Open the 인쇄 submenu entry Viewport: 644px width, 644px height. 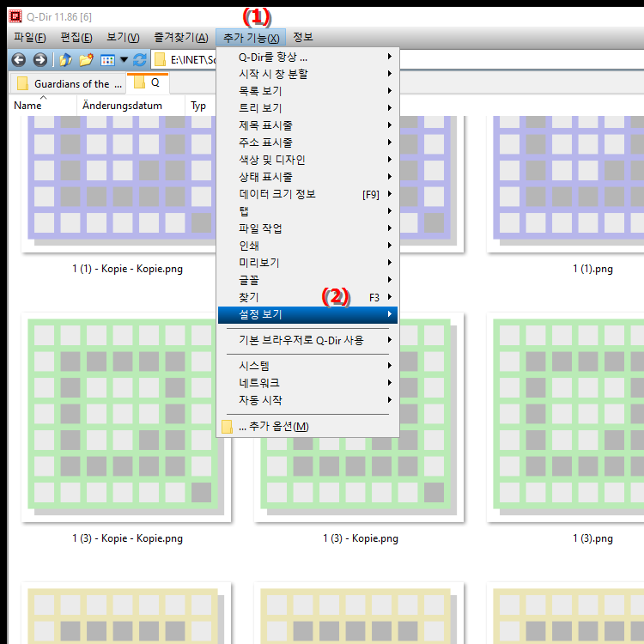(x=307, y=246)
